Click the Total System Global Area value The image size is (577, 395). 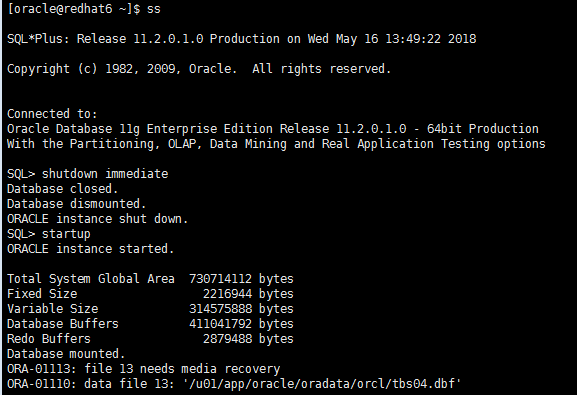[241, 279]
